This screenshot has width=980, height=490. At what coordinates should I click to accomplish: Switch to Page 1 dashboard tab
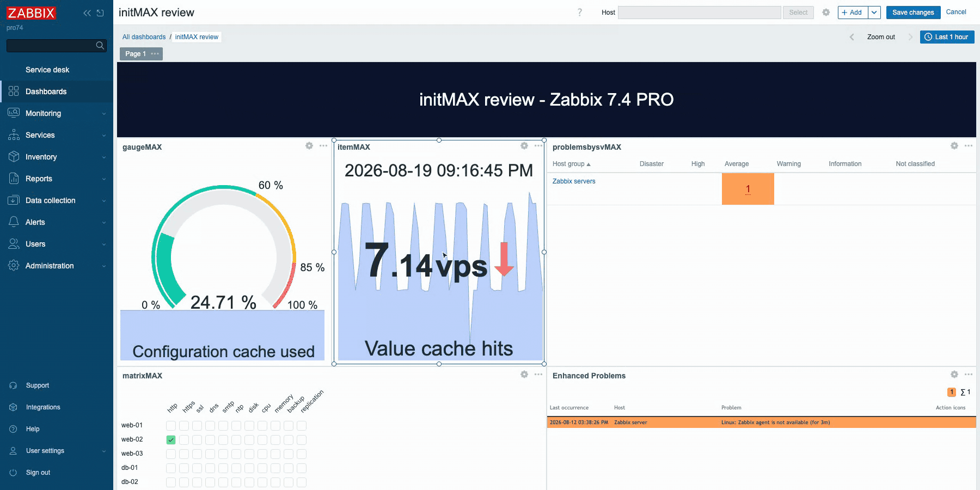pyautogui.click(x=136, y=54)
